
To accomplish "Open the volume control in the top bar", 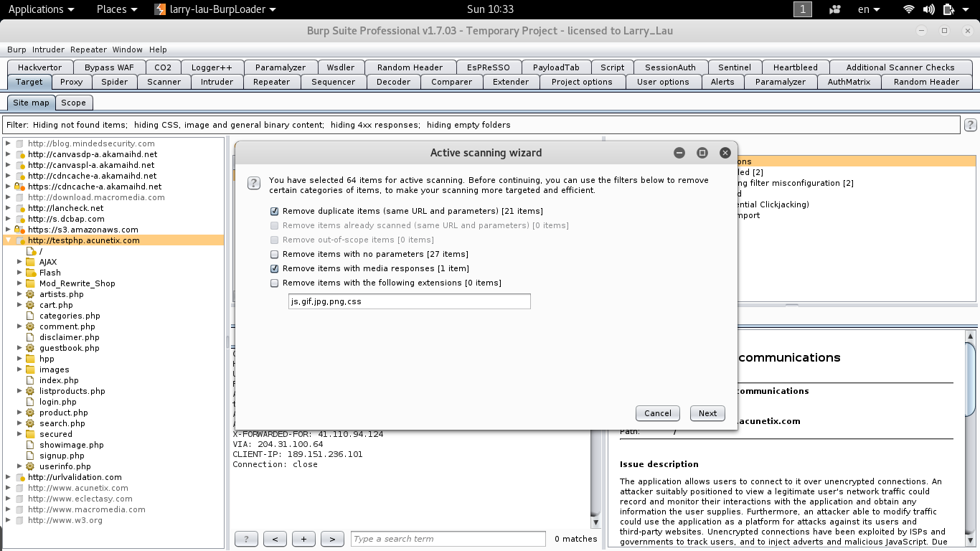I will coord(929,9).
